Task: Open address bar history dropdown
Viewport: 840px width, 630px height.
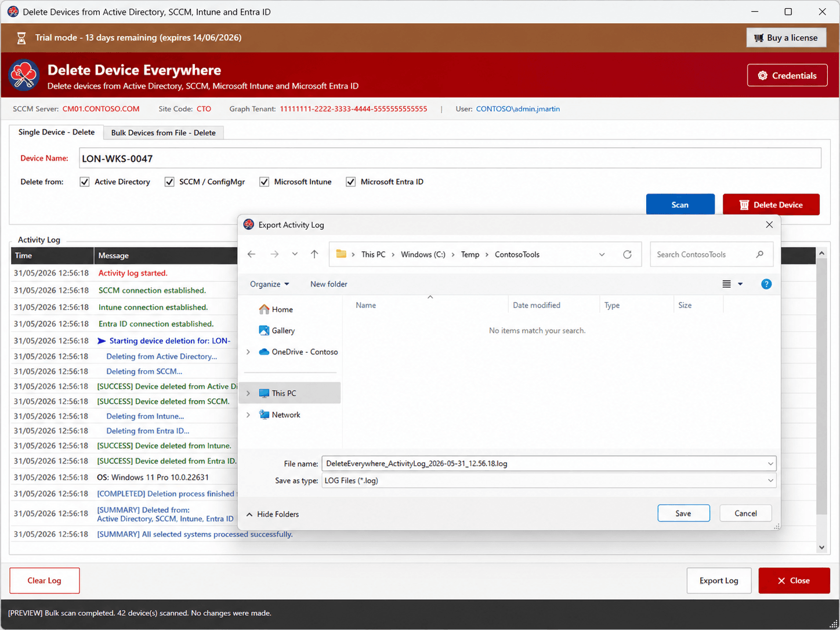Action: 602,254
